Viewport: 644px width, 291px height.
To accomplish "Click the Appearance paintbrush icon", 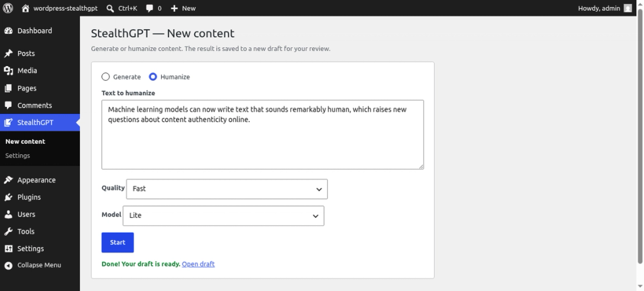I will [x=8, y=180].
